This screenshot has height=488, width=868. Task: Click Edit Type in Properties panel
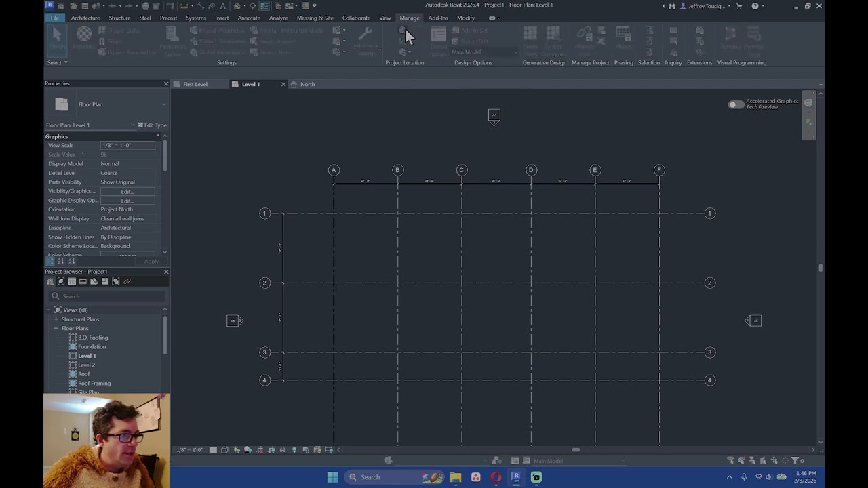pyautogui.click(x=153, y=125)
